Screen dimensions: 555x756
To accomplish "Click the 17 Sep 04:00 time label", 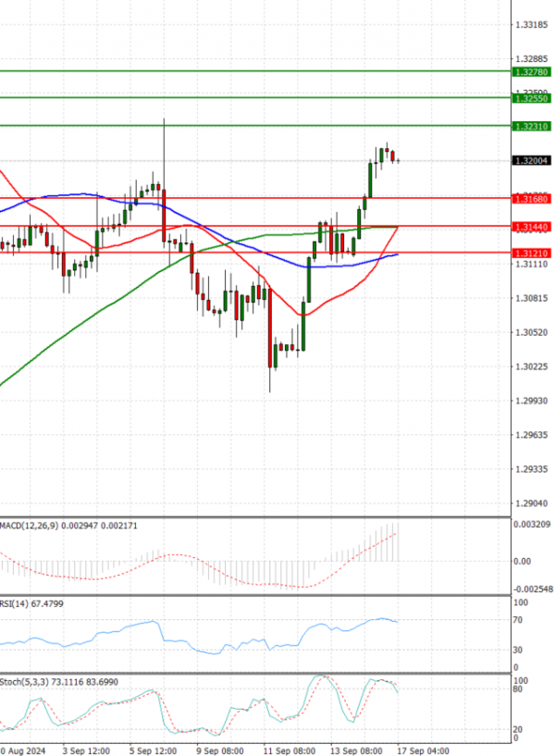I will (423, 750).
